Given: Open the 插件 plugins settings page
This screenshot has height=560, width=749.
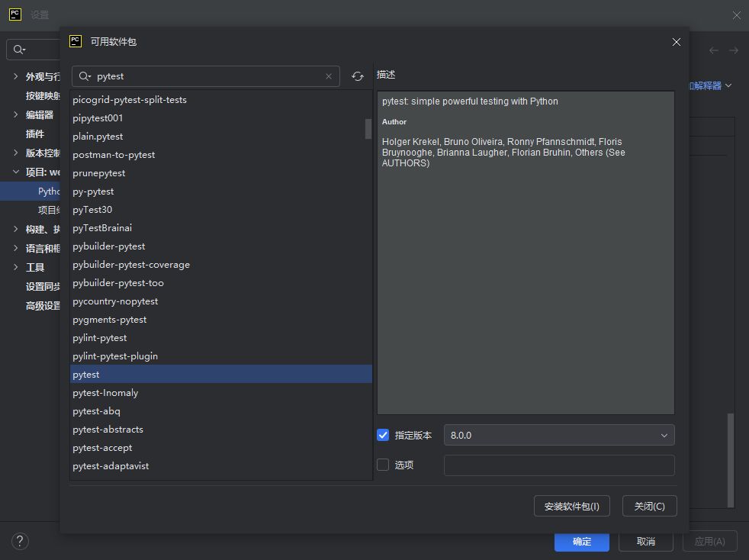Looking at the screenshot, I should point(35,134).
